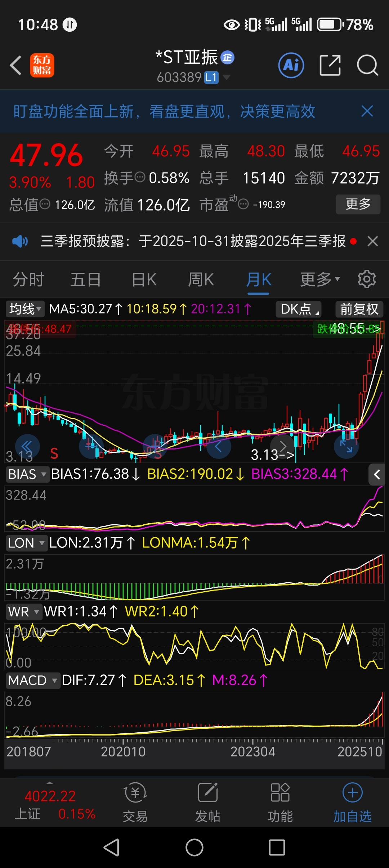Tap the double-left rewind chart button
Viewport: 389px width, 868px height.
tap(27, 446)
